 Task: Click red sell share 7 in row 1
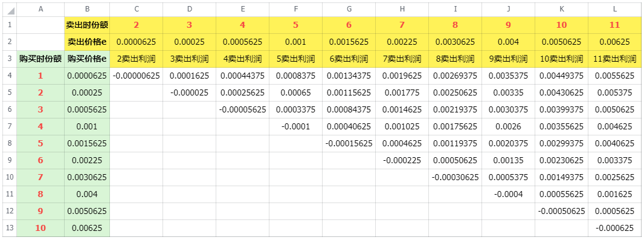402,25
